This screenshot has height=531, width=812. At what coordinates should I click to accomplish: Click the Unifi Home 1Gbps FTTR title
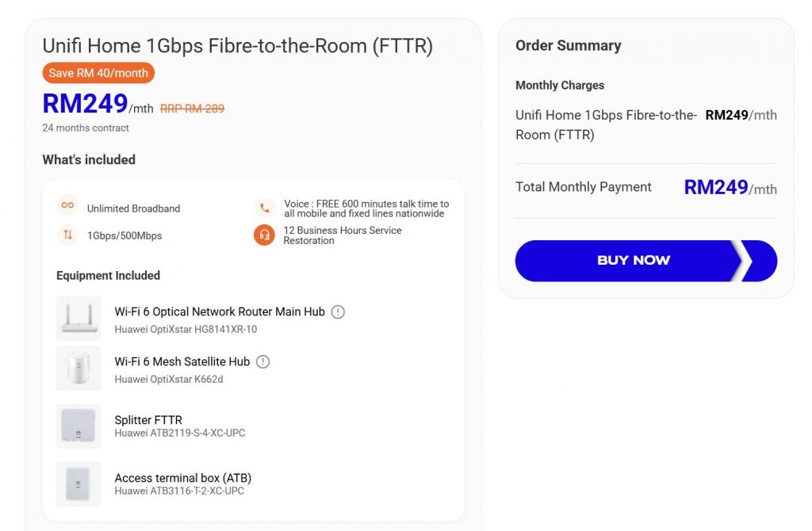click(237, 46)
